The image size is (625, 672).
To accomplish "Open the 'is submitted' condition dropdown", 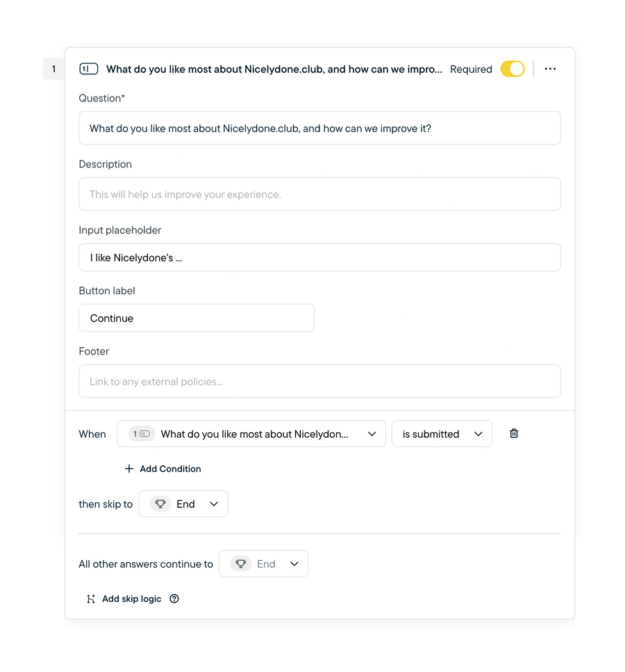I will coord(442,433).
